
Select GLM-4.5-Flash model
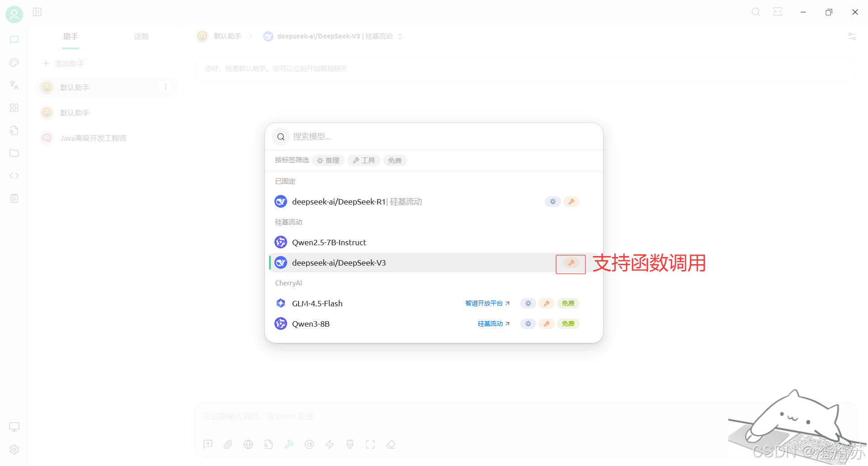coord(434,303)
